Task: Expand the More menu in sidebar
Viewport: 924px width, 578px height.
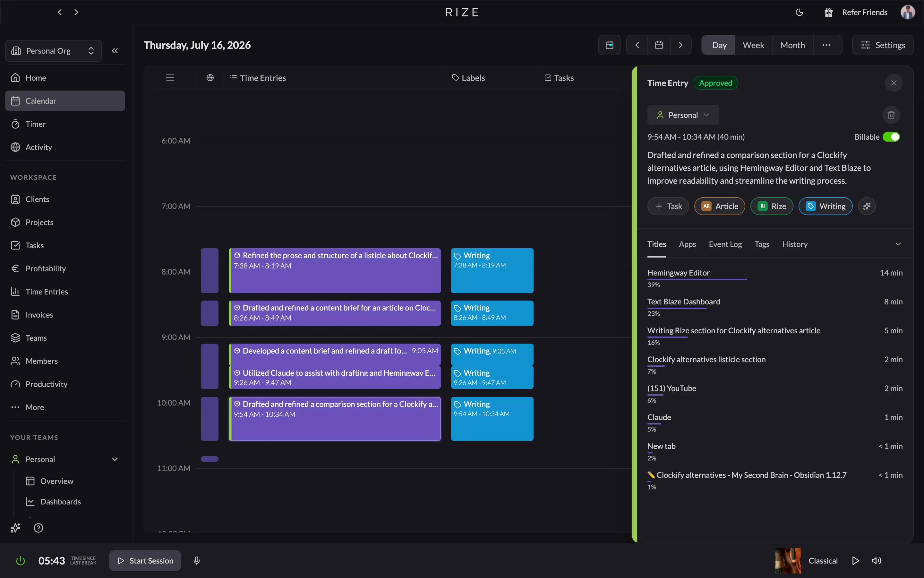Action: 65,407
